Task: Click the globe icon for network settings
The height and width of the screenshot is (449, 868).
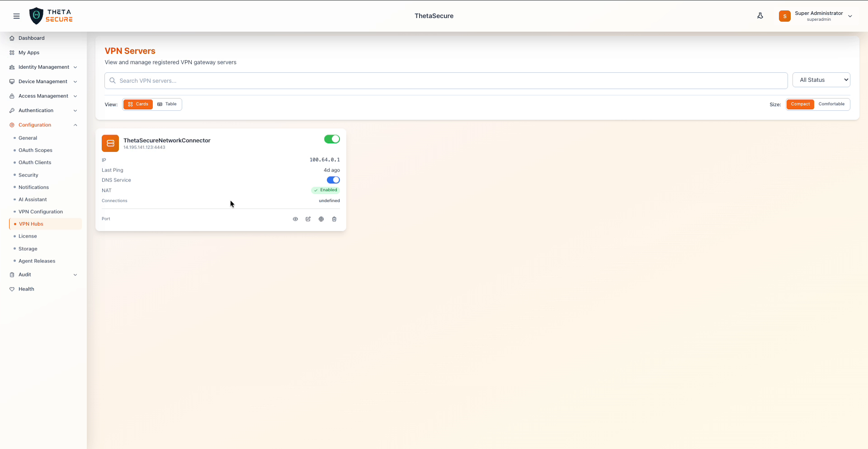Action: pos(321,219)
